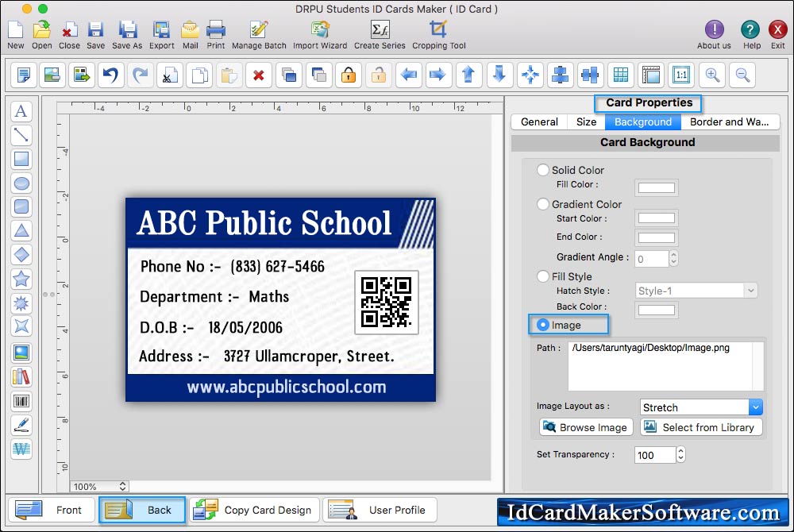Click the image Path text field
Image resolution: width=794 pixels, height=532 pixels.
pyautogui.click(x=666, y=366)
